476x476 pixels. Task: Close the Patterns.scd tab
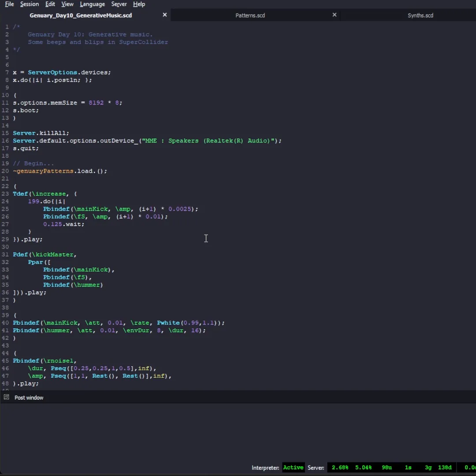pyautogui.click(x=335, y=15)
